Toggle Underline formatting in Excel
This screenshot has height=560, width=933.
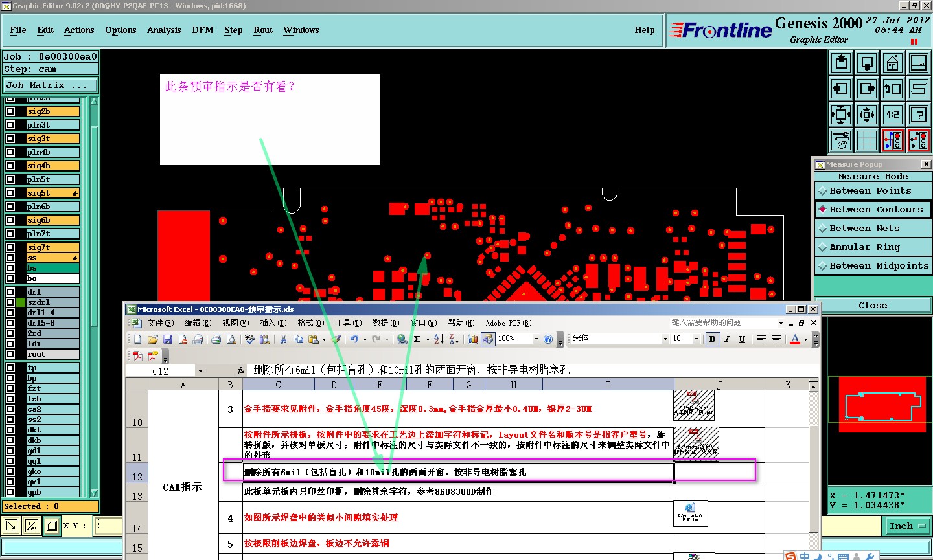click(742, 339)
